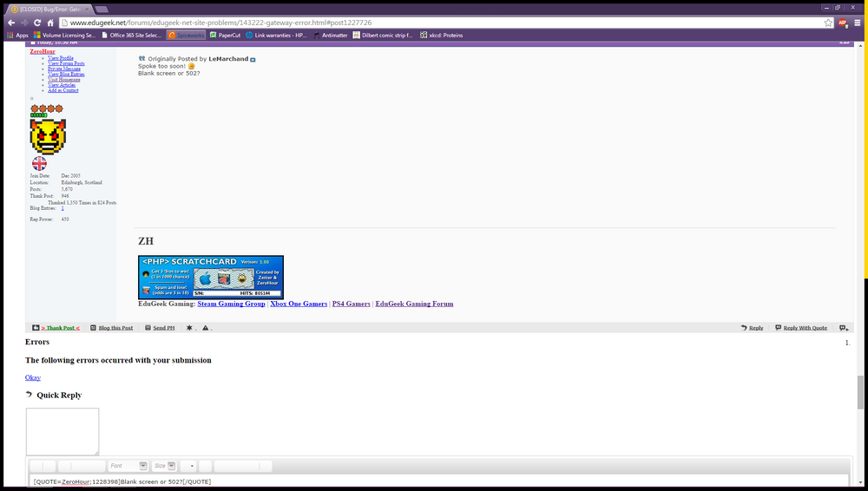Click the LeMarchand username in quote
The width and height of the screenshot is (868, 491).
pos(228,59)
